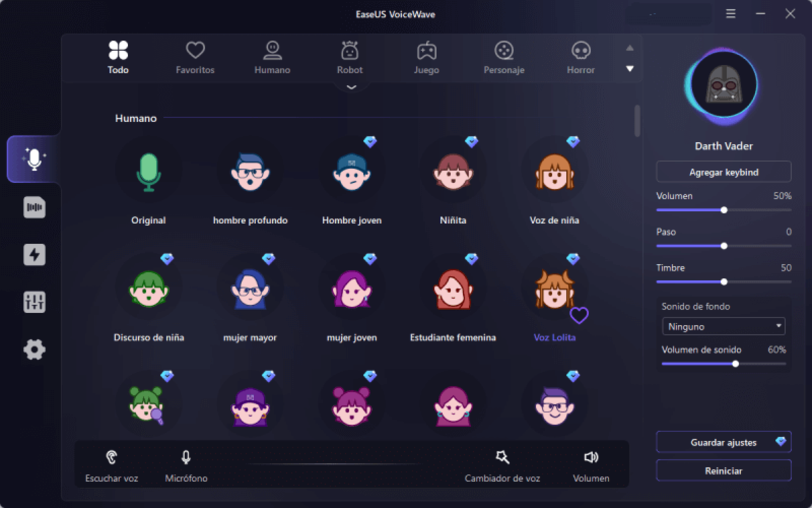Expand the category bar chevron below Robot
Image resolution: width=812 pixels, height=508 pixels.
click(x=351, y=87)
